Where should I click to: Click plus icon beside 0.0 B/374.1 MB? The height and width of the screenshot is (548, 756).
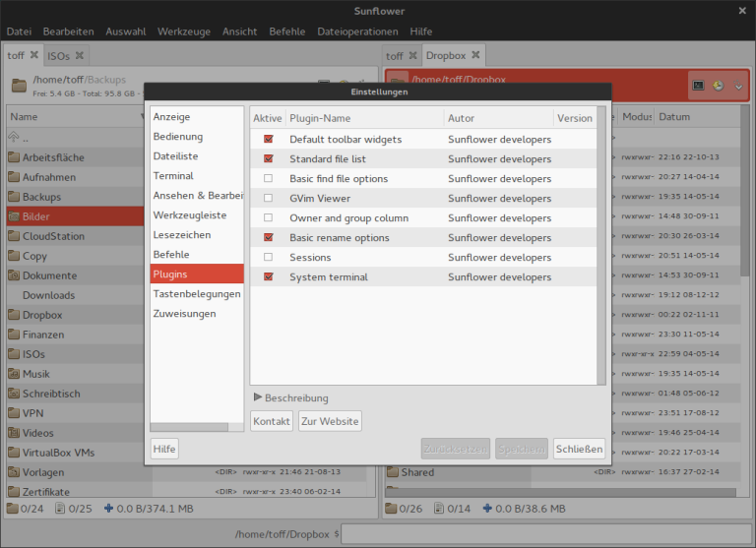(x=109, y=508)
